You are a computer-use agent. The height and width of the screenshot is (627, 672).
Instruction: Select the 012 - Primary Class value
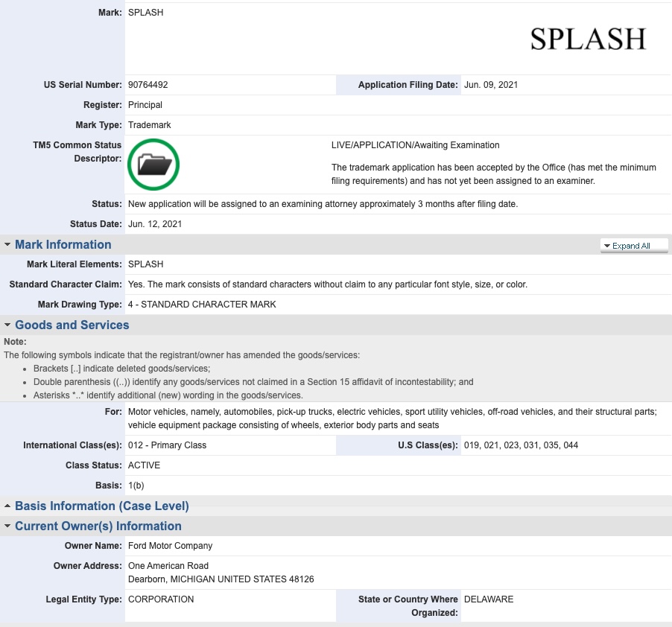(x=167, y=445)
